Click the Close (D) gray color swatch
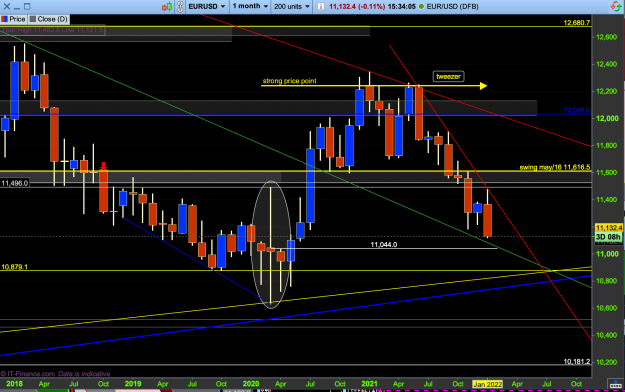 tap(33, 19)
